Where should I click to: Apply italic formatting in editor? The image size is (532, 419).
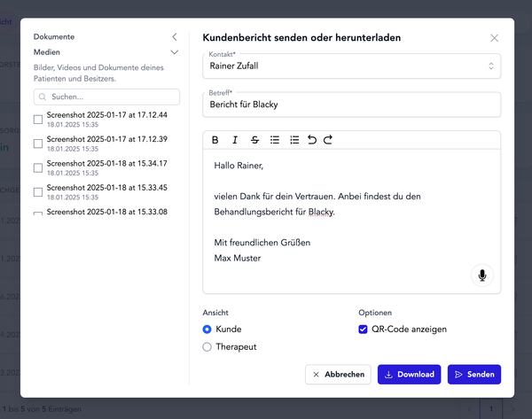point(235,140)
